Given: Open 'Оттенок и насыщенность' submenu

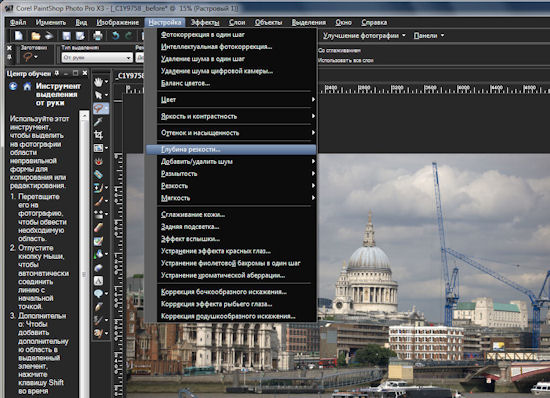Looking at the screenshot, I should (x=231, y=133).
